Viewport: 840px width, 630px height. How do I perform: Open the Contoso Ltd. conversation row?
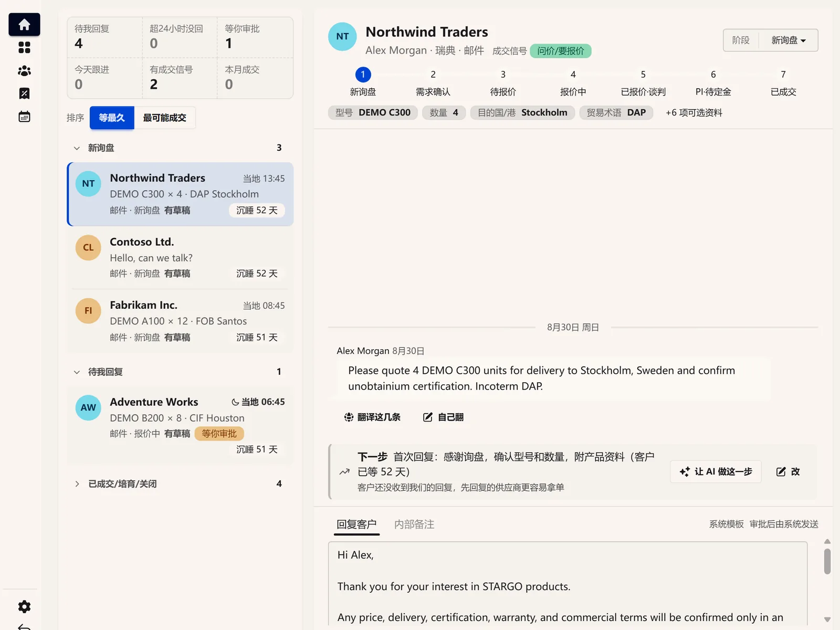point(180,258)
